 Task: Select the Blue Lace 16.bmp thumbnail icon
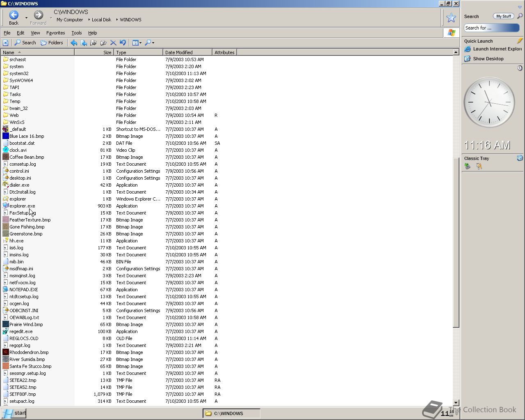6,136
